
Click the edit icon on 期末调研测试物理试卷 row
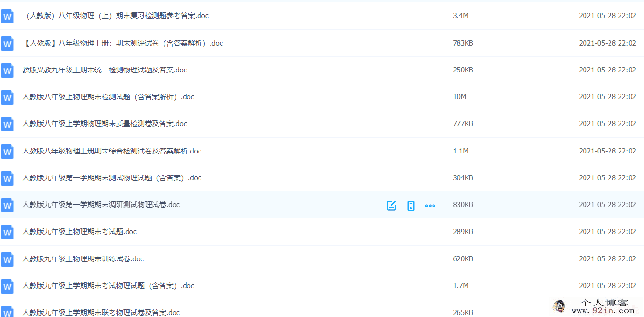391,206
